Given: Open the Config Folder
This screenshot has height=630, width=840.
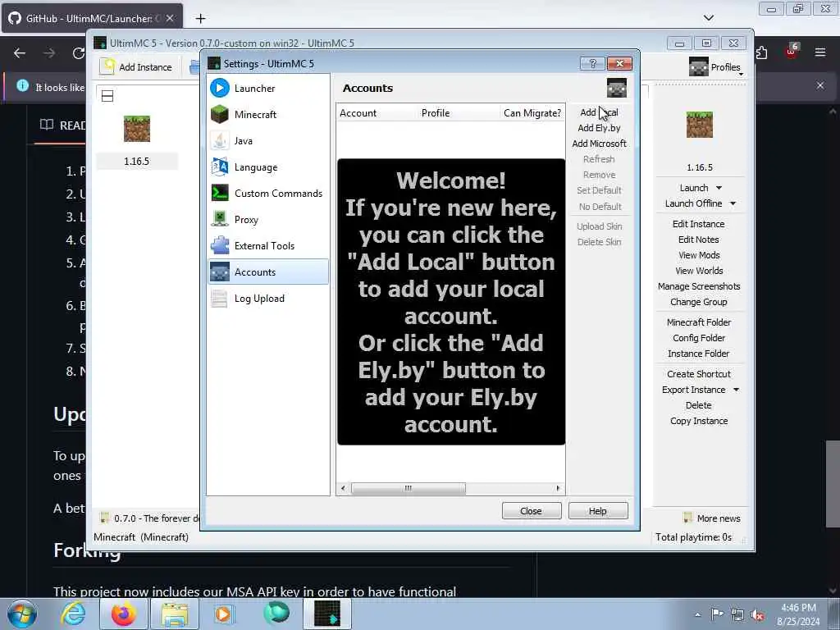Looking at the screenshot, I should click(699, 337).
